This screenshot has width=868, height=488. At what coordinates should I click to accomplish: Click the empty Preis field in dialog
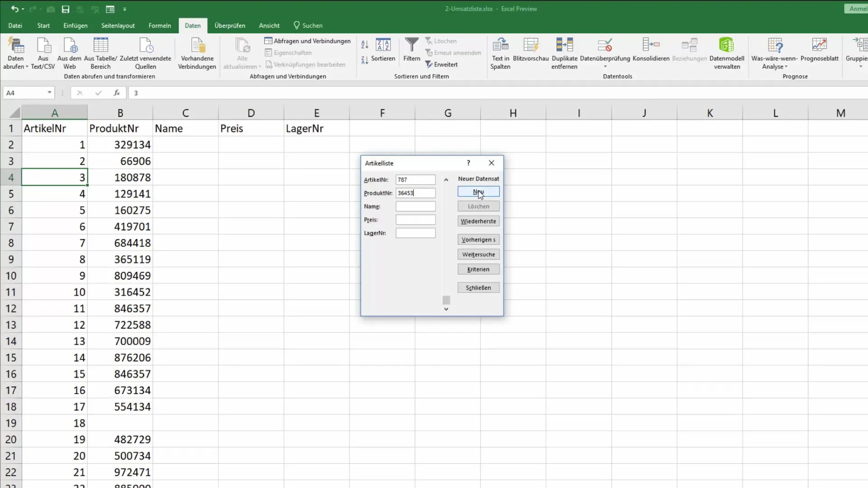(x=415, y=220)
